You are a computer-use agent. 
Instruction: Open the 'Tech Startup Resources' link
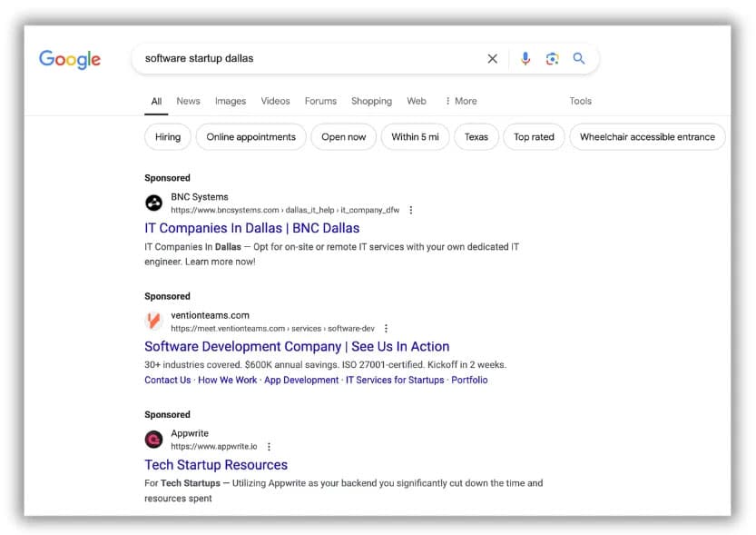tap(216, 464)
